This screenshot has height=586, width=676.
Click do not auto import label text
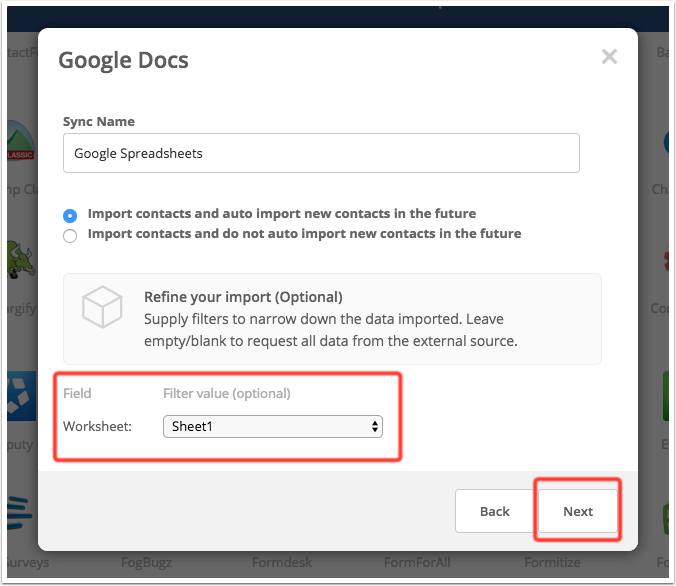click(x=304, y=233)
